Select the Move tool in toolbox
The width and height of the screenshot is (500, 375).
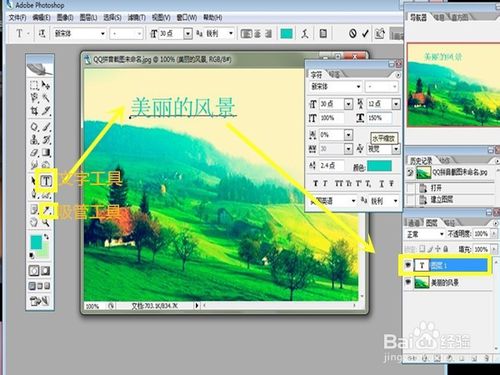(x=46, y=85)
